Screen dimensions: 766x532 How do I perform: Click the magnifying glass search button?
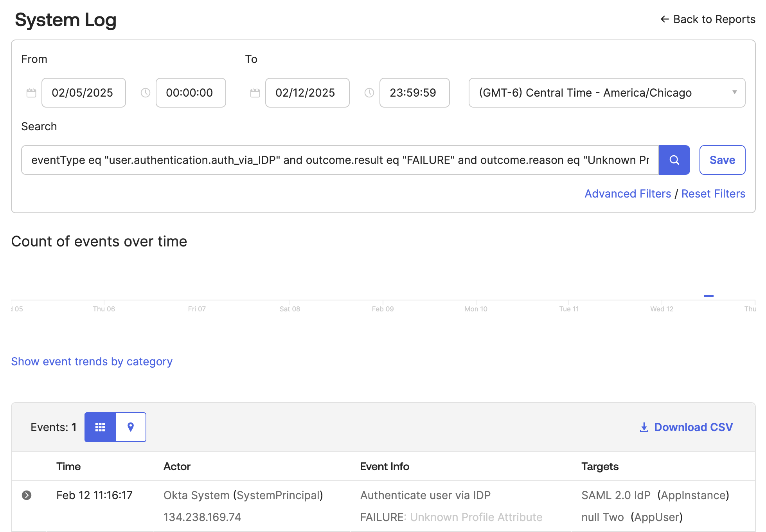pyautogui.click(x=674, y=160)
